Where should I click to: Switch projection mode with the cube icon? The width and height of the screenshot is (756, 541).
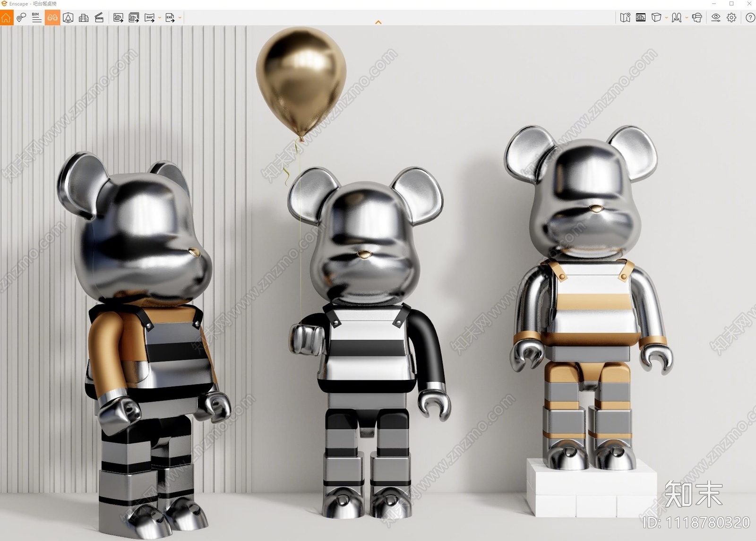(656, 18)
